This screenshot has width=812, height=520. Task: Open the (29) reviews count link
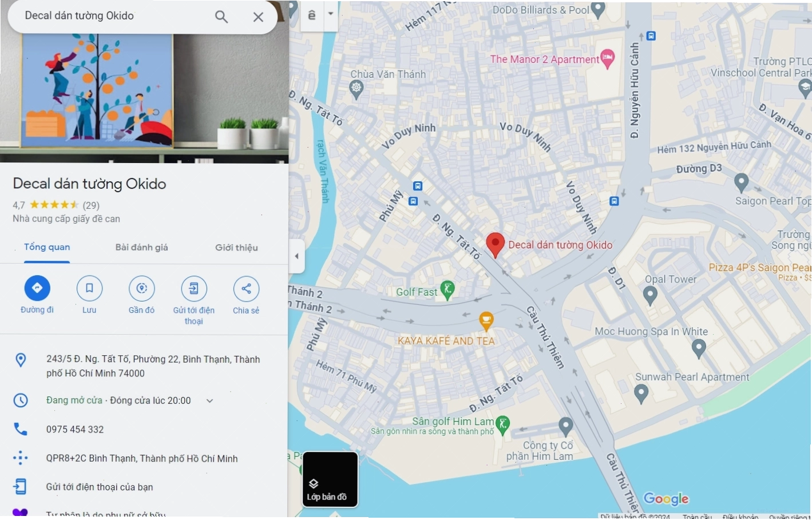tap(91, 205)
